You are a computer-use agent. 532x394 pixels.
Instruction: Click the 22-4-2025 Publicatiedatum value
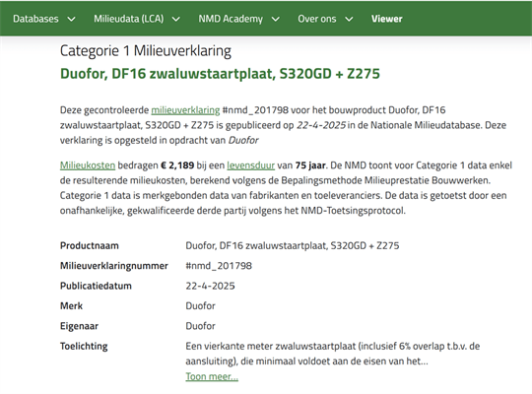click(210, 286)
